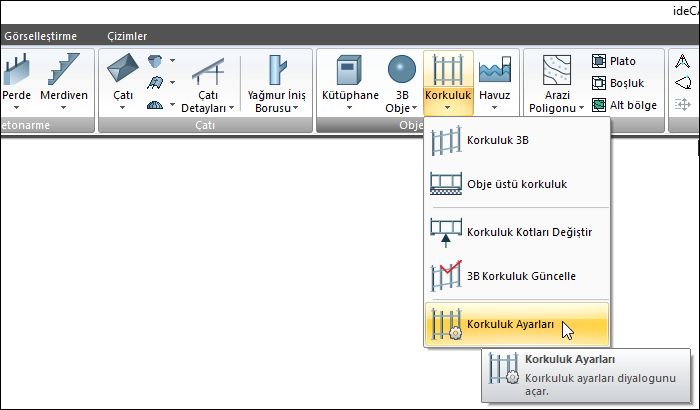Click the Merdiven staircase icon
This screenshot has width=700, height=410.
[x=63, y=69]
